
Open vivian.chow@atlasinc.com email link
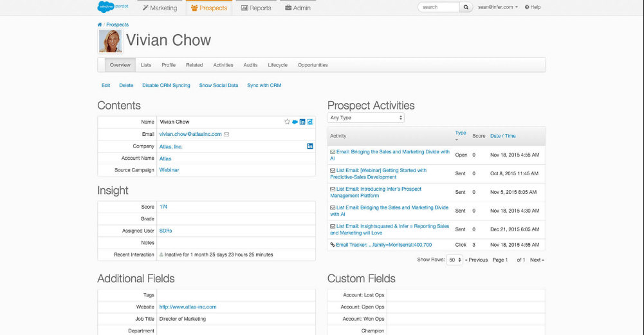coord(190,135)
